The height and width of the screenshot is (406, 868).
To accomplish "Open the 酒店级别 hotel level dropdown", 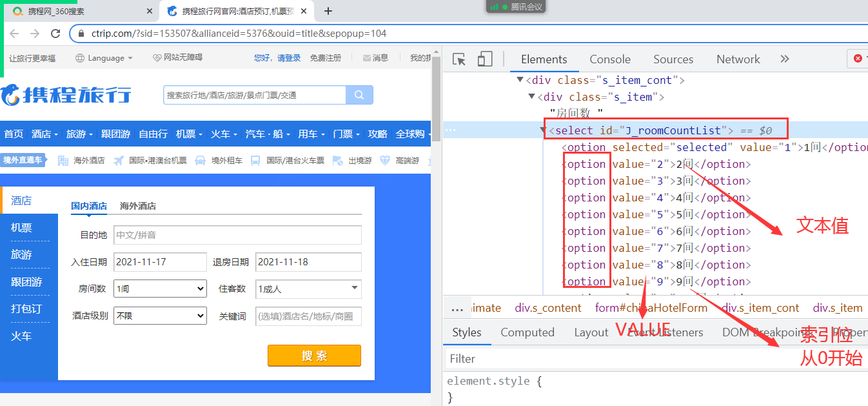I will pyautogui.click(x=160, y=316).
